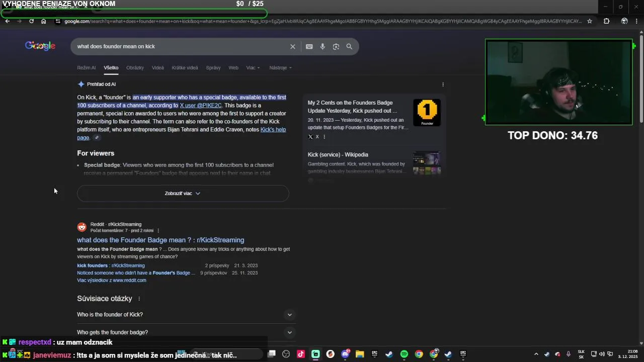Clear the Google search box text
This screenshot has height=362, width=644.
[293, 46]
